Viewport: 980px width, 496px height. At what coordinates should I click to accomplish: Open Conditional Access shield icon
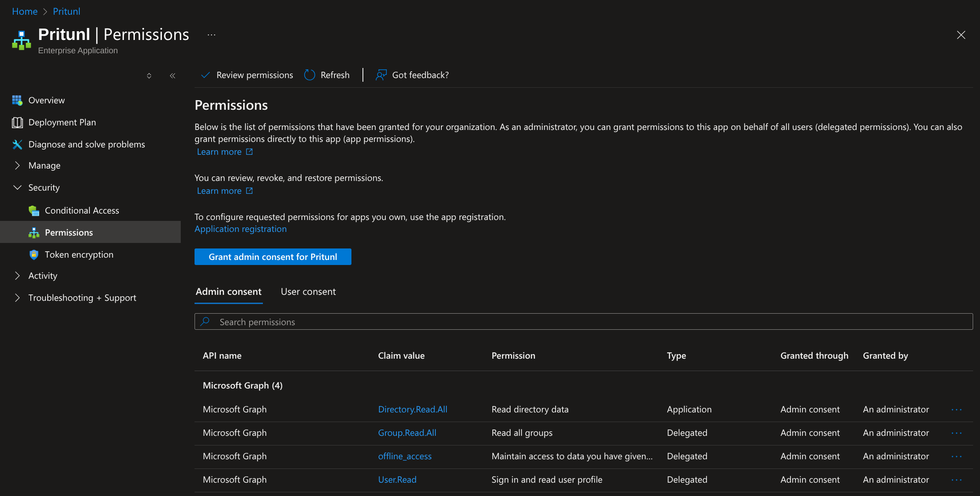(34, 210)
